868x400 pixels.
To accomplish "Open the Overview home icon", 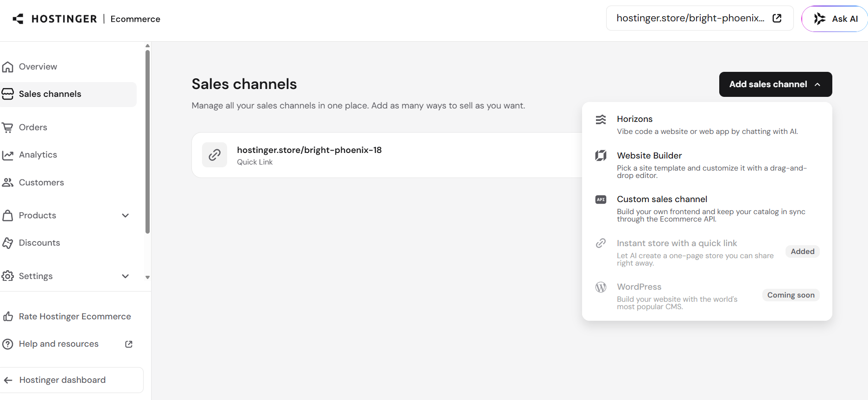I will pos(7,67).
